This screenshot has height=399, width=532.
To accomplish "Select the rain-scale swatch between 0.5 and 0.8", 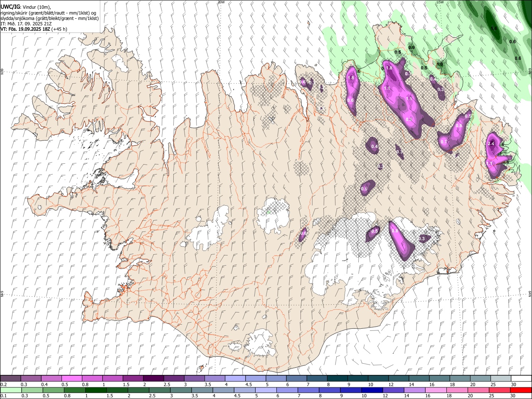I will [53, 390].
